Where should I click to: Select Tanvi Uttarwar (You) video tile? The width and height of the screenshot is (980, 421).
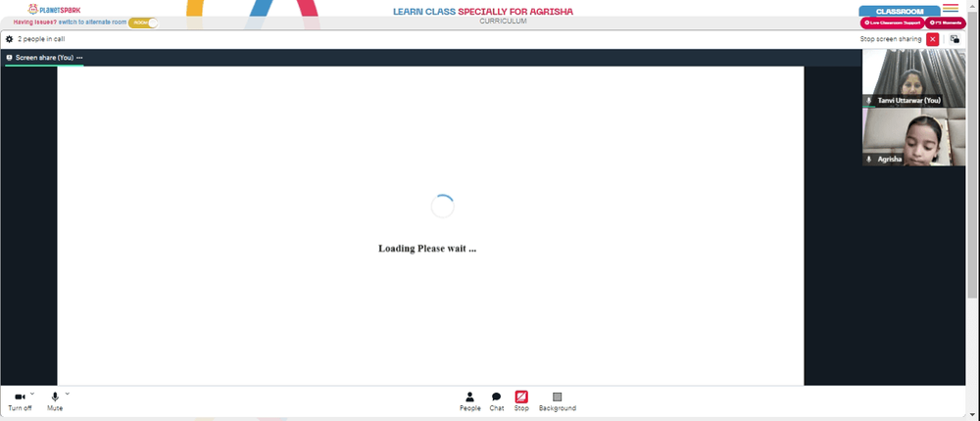pyautogui.click(x=913, y=78)
